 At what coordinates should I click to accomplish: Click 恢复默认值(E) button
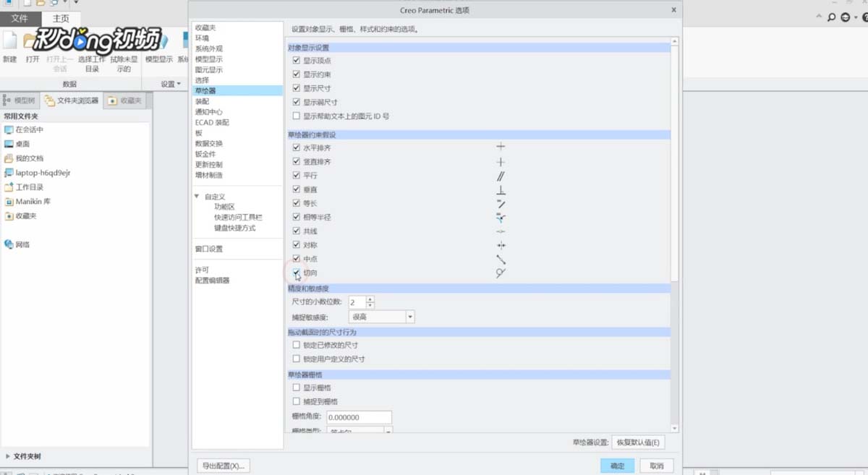[638, 442]
